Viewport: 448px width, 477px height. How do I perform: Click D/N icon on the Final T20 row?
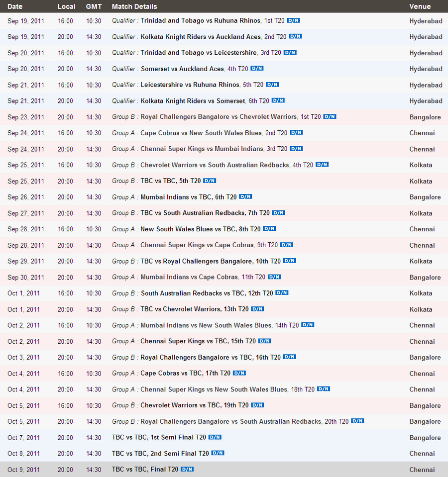(187, 469)
